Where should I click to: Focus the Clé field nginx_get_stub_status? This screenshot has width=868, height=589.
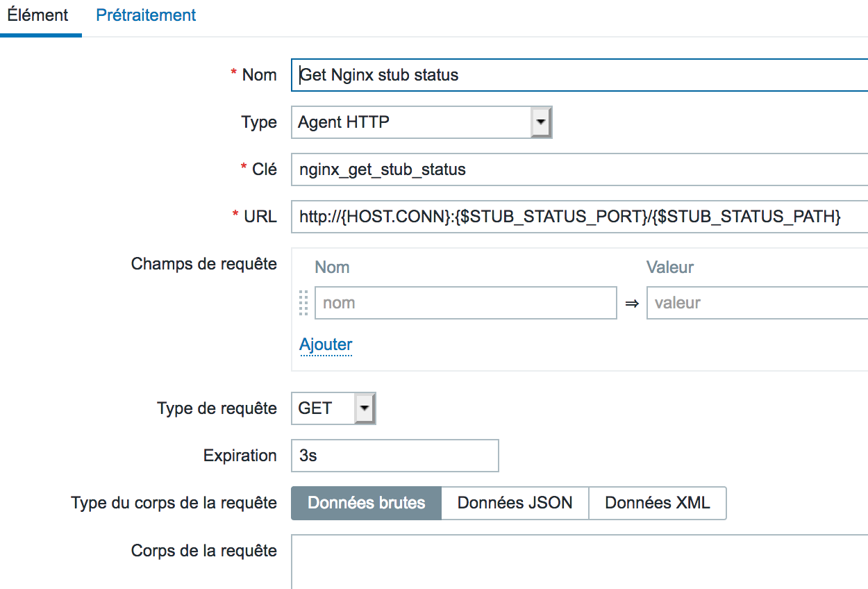[x=579, y=169]
